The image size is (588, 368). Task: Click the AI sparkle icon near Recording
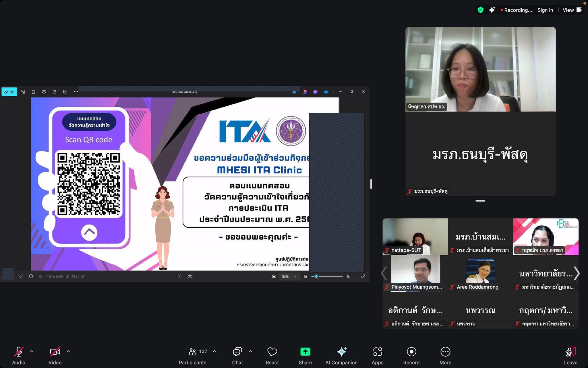[492, 10]
